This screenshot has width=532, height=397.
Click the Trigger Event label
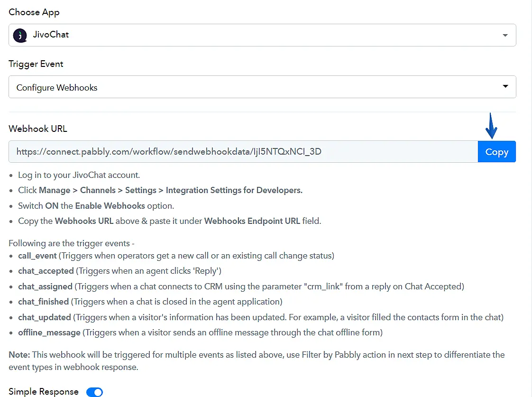[x=36, y=64]
